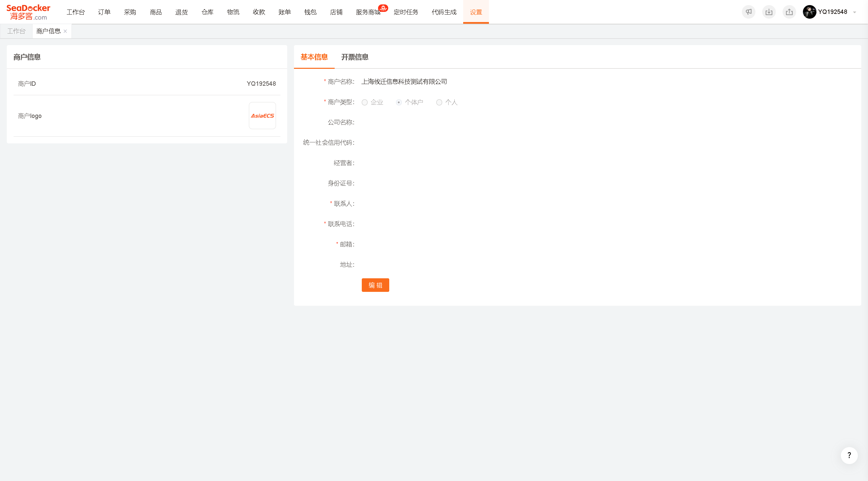
Task: Close the 商户信息 tab
Action: [65, 31]
